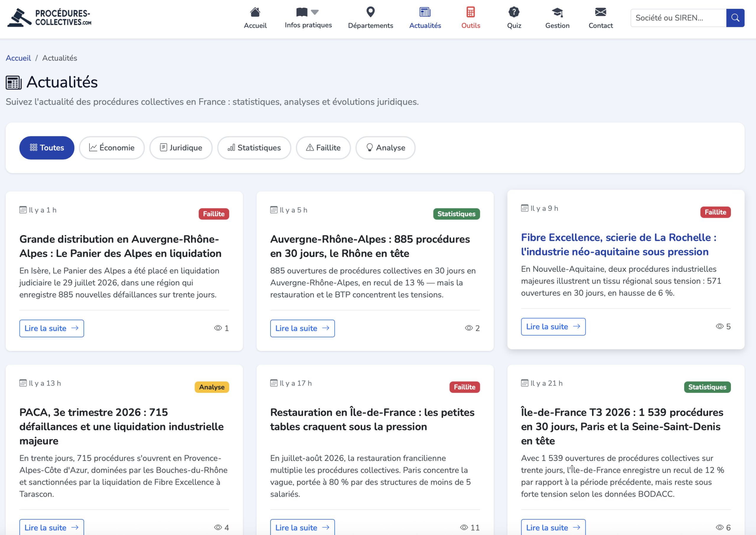Screen dimensions: 756x535
Task: Expand the Infos pratiques dropdown arrow
Action: pyautogui.click(x=315, y=12)
